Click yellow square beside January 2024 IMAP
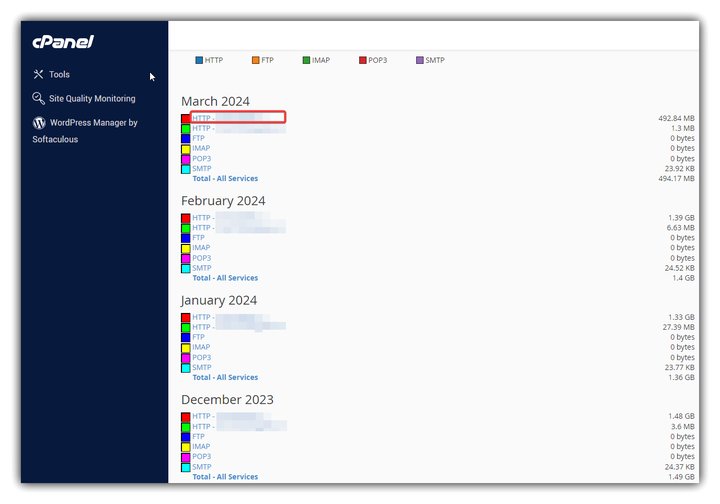Screen dimensions: 720x504 (x=186, y=348)
